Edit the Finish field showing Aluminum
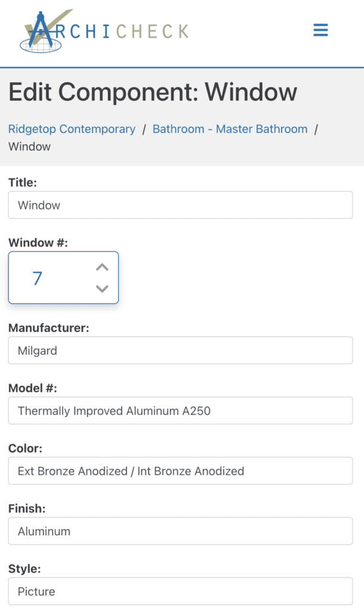The width and height of the screenshot is (364, 611). click(x=180, y=531)
